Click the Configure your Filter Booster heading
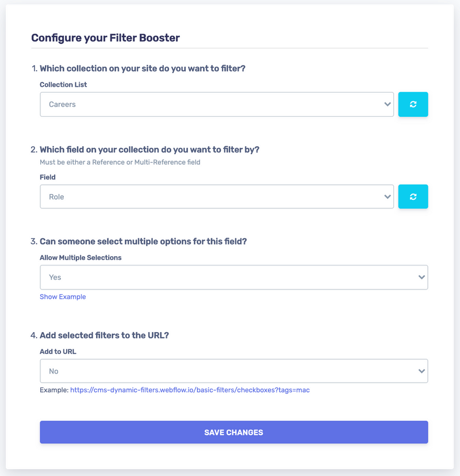 tap(106, 37)
